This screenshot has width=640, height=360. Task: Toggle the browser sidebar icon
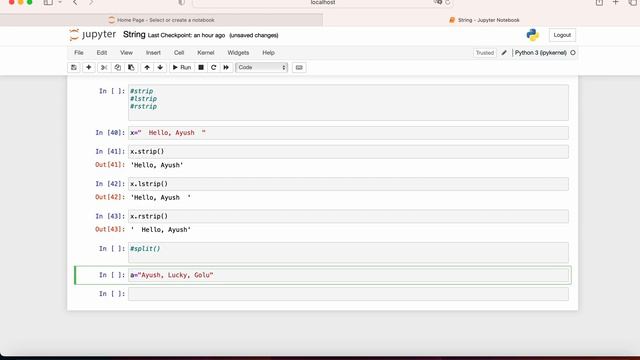tap(48, 2)
